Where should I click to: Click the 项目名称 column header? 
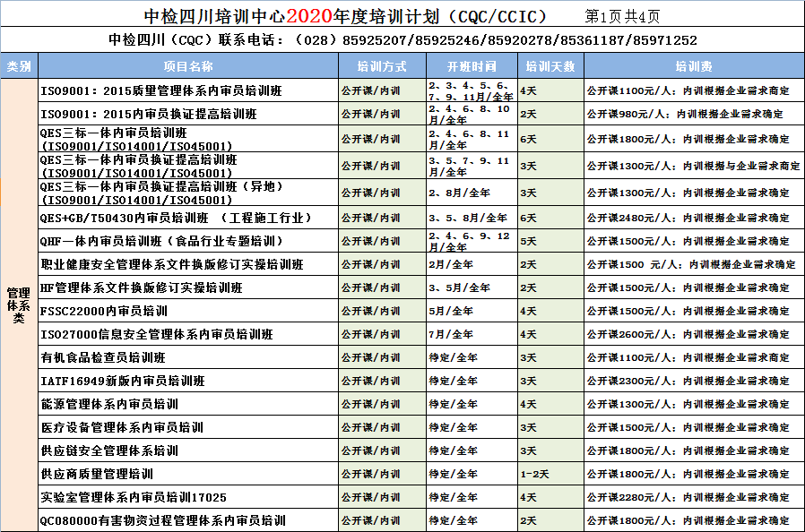pos(187,66)
